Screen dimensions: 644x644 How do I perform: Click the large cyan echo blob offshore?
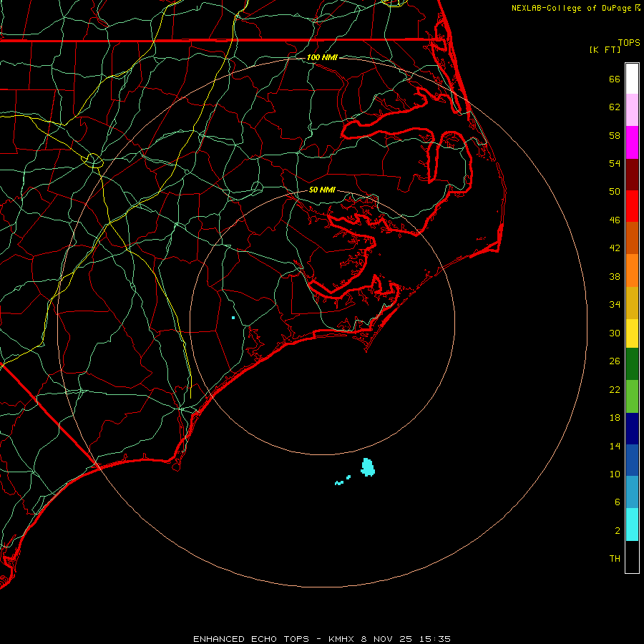click(368, 467)
